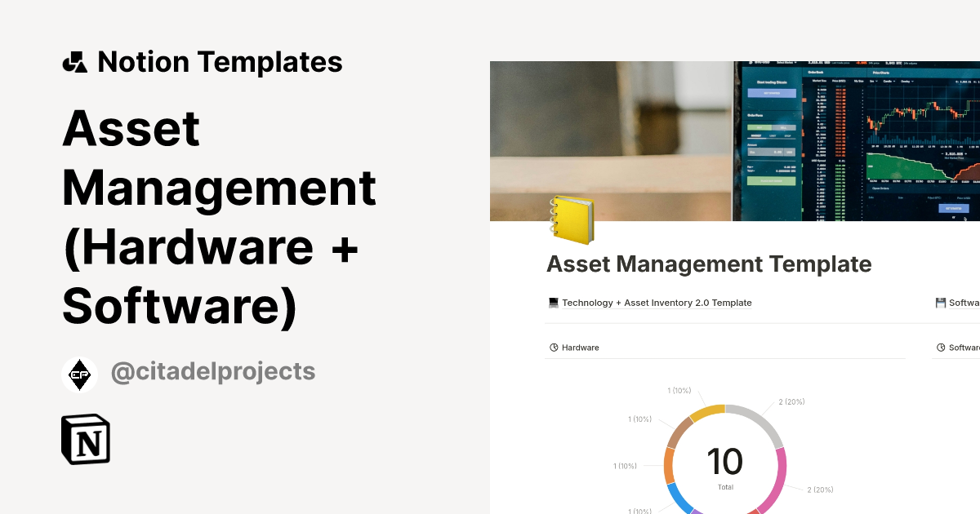
Task: Click the clock icon next to Software
Action: (x=939, y=347)
